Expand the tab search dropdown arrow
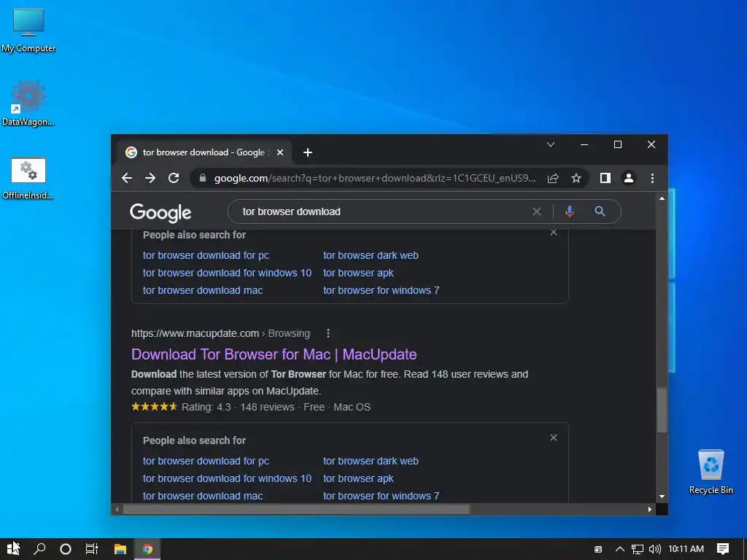The width and height of the screenshot is (747, 560). 551,144
